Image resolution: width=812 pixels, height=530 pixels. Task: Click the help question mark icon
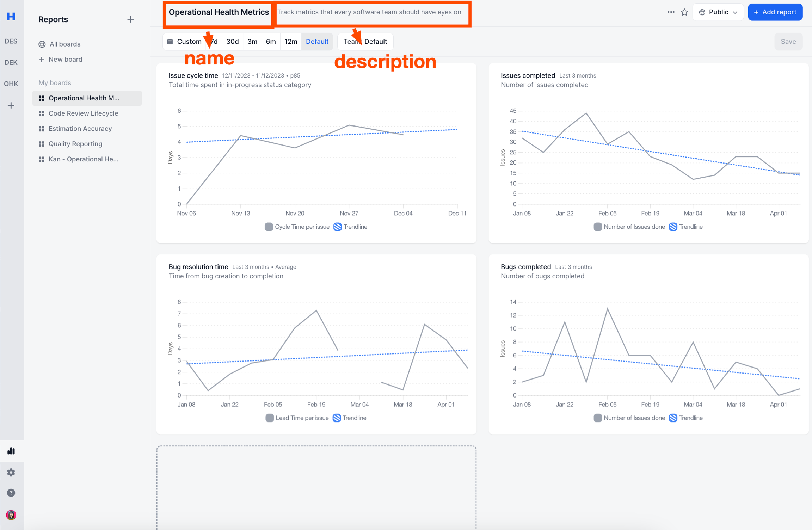click(x=11, y=493)
